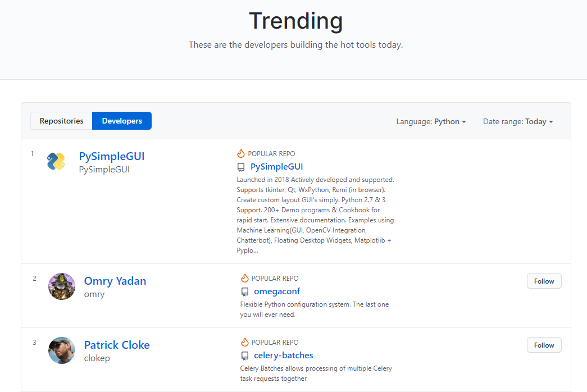Follow Omry Yadan
587x392 pixels.
point(544,281)
